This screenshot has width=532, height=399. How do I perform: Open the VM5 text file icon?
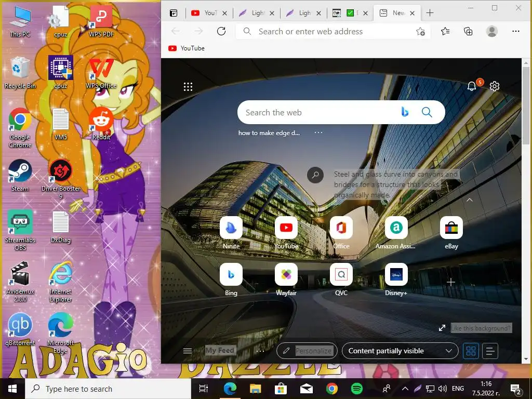coord(61,124)
